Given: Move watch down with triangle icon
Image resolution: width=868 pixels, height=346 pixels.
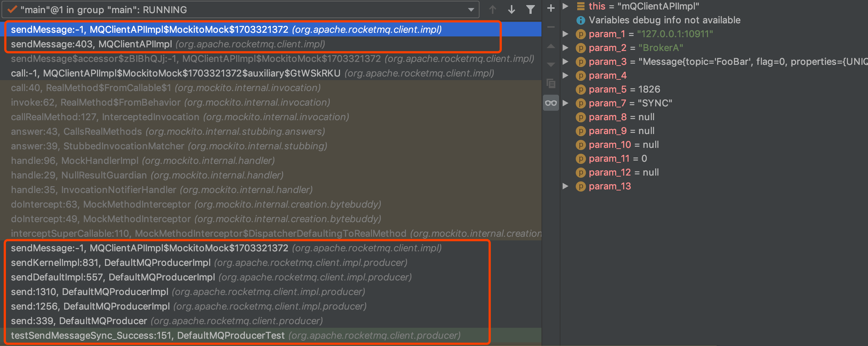Looking at the screenshot, I should (551, 65).
